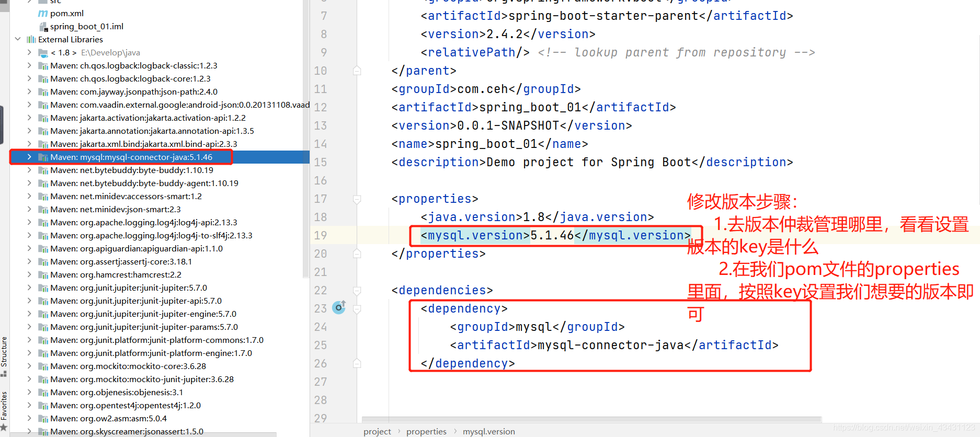
Task: Collapse the dependency fold marker at line 23
Action: [357, 309]
